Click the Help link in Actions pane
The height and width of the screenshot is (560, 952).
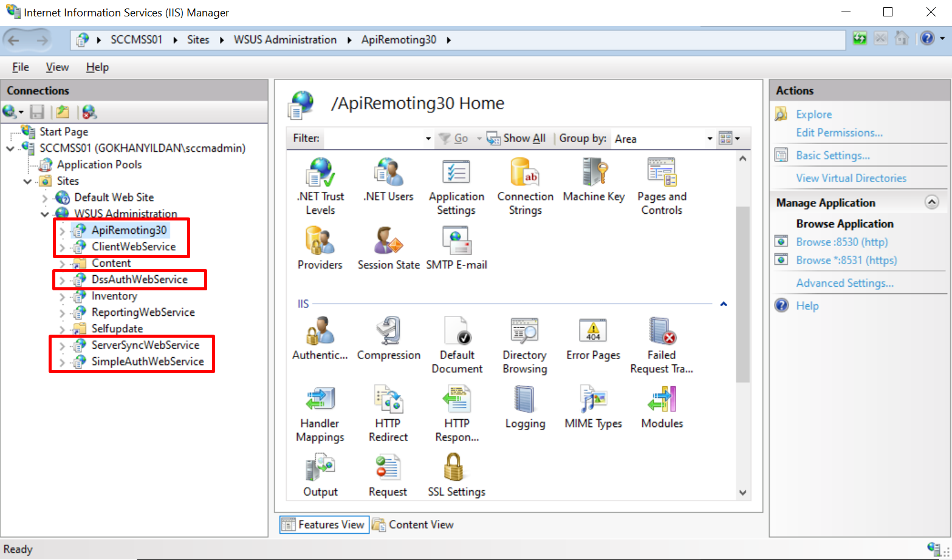click(807, 306)
